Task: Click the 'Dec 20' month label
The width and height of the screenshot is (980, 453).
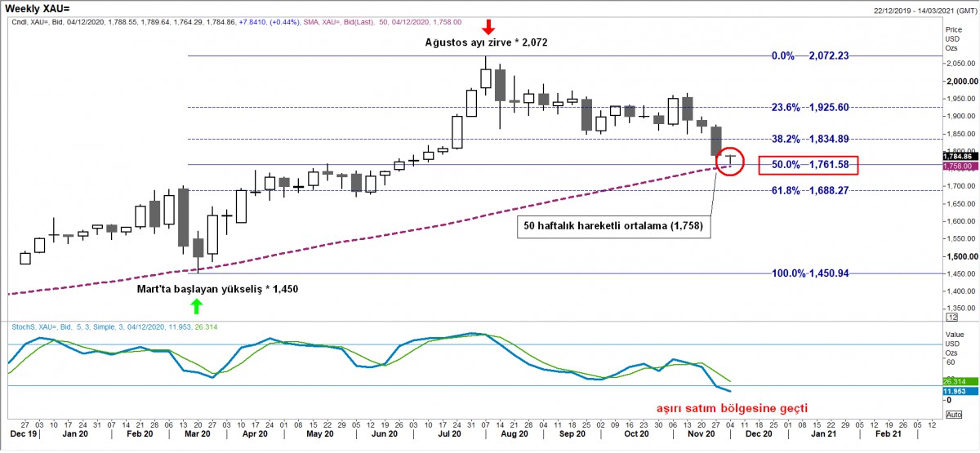Action: [760, 435]
